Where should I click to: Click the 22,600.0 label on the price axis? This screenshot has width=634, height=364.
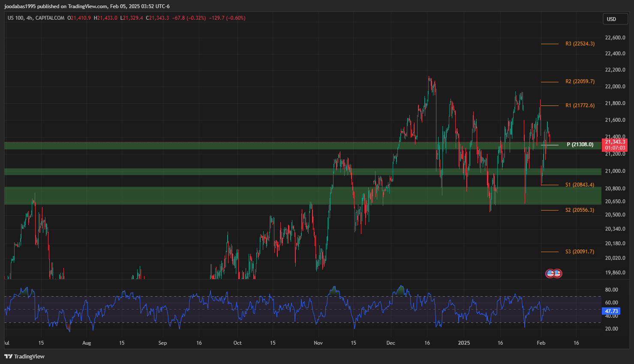point(615,38)
